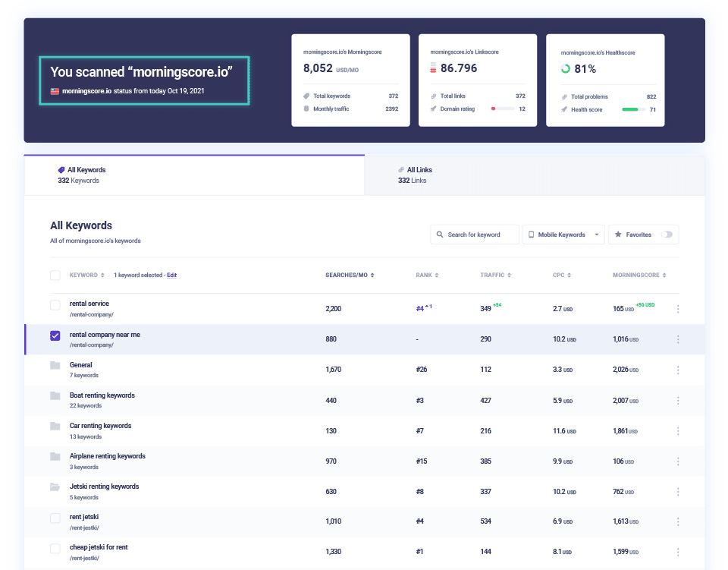Check the rent jetski keyword checkbox
Image resolution: width=728 pixels, height=570 pixels.
pos(55,518)
